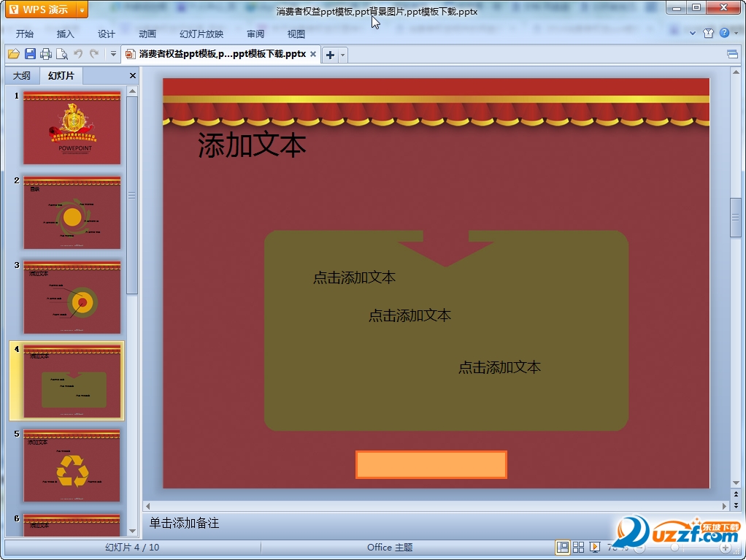Click the window arrange icon at tab bar right

[732, 54]
